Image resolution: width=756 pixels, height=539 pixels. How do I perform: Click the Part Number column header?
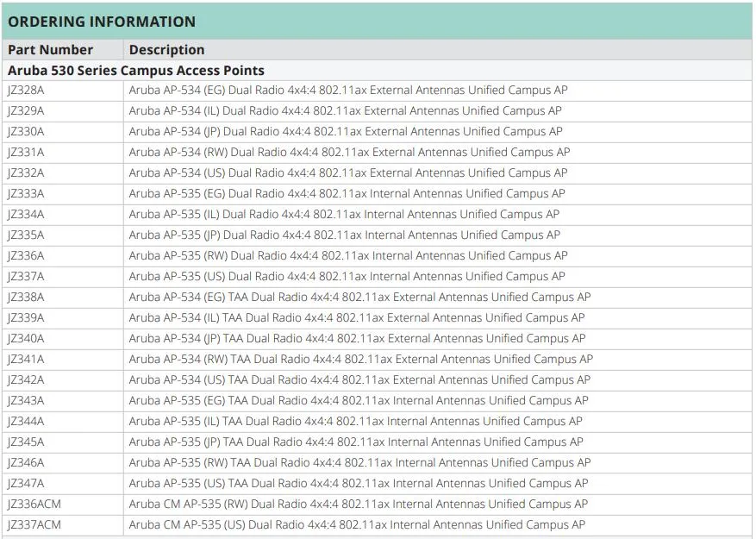pyautogui.click(x=50, y=50)
